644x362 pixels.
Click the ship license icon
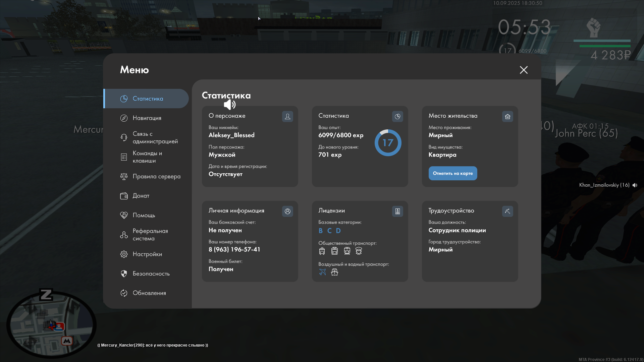(x=334, y=272)
